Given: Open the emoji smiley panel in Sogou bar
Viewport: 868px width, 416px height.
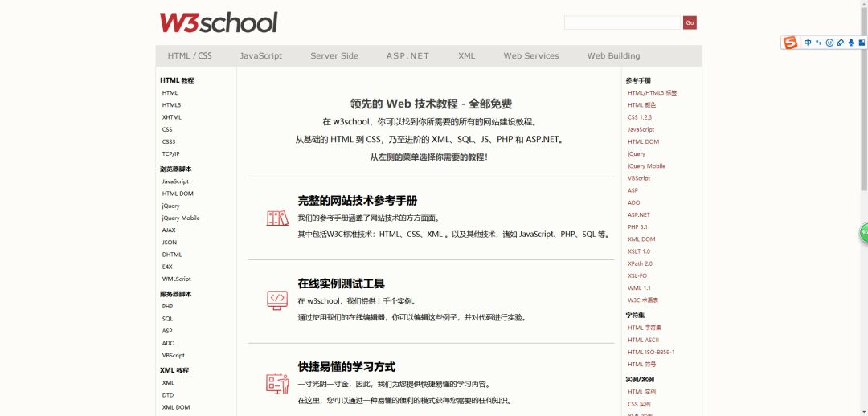Looking at the screenshot, I should [829, 43].
